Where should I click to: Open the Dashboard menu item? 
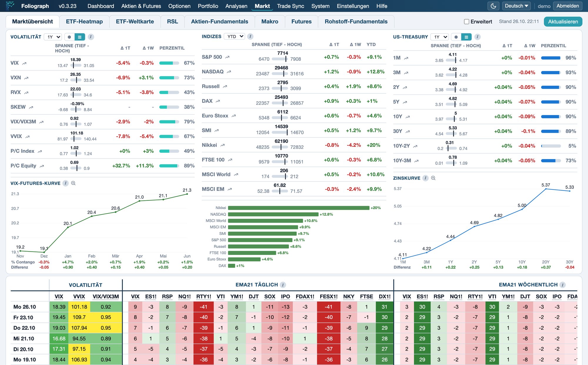(101, 6)
